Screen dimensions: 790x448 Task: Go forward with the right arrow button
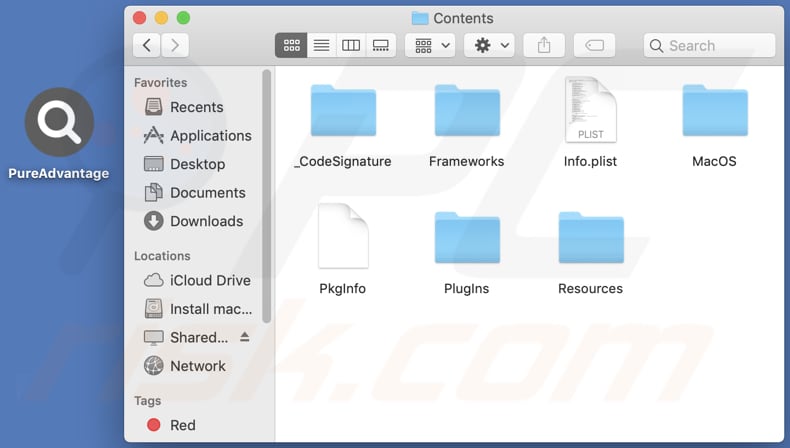(x=175, y=45)
